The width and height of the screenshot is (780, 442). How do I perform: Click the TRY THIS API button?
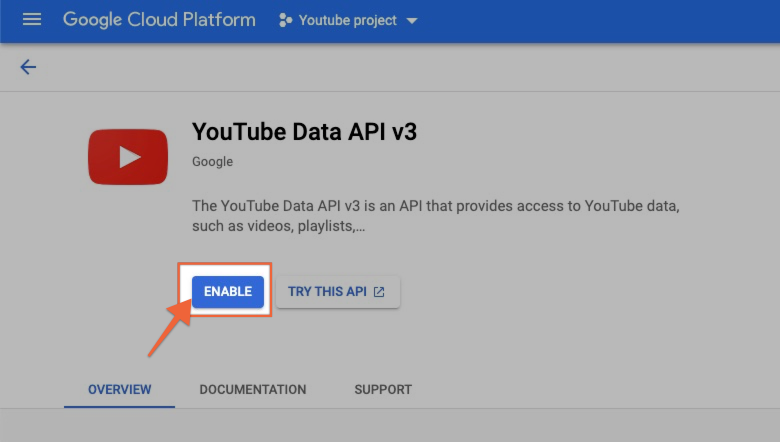[338, 292]
